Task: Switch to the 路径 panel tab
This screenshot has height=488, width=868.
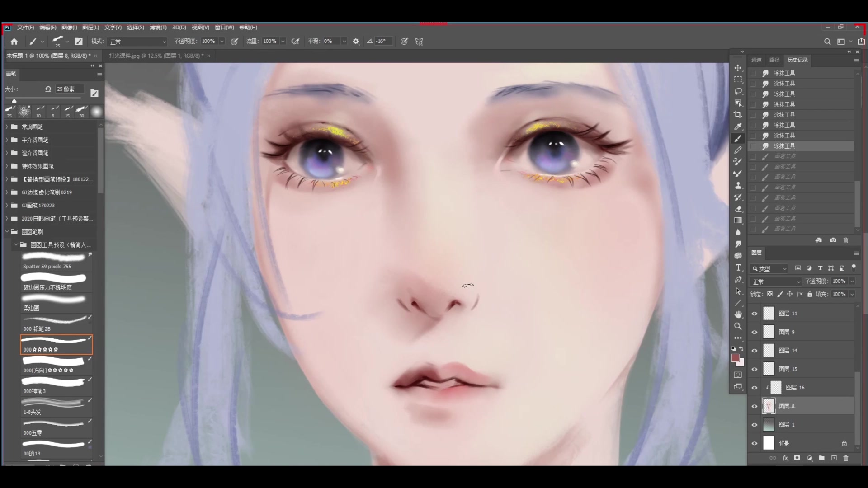Action: [x=774, y=60]
